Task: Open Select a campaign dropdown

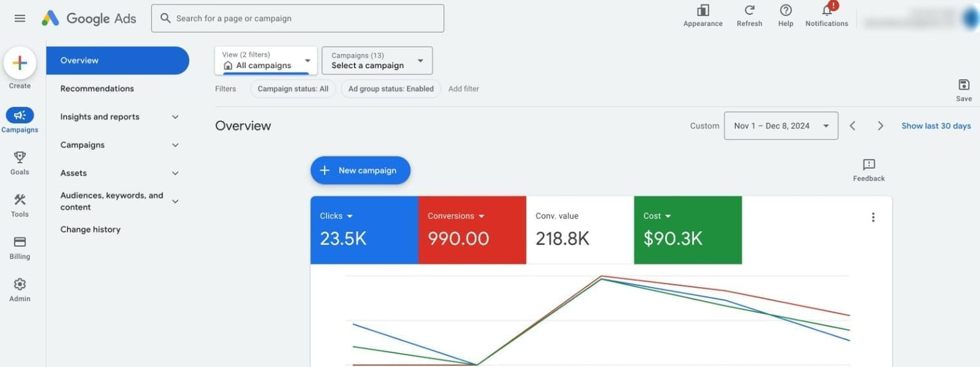Action: 377,60
